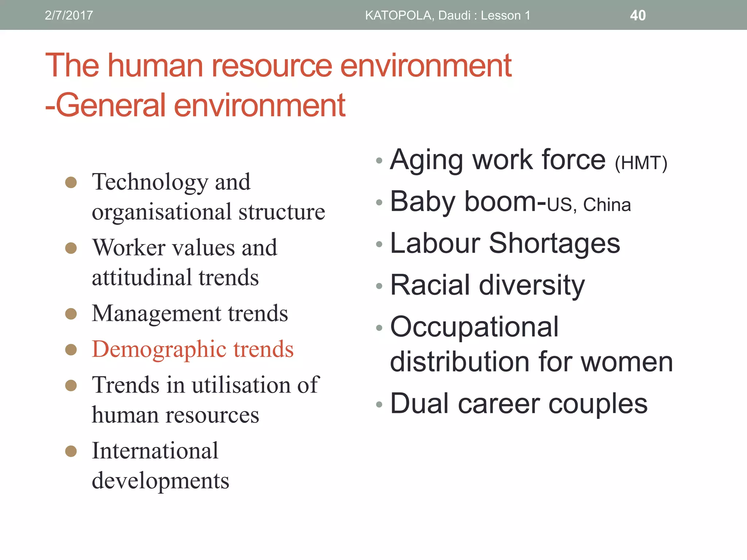747x560 pixels.
Task: Select the "Management trends" bullet
Action: pyautogui.click(x=190, y=313)
